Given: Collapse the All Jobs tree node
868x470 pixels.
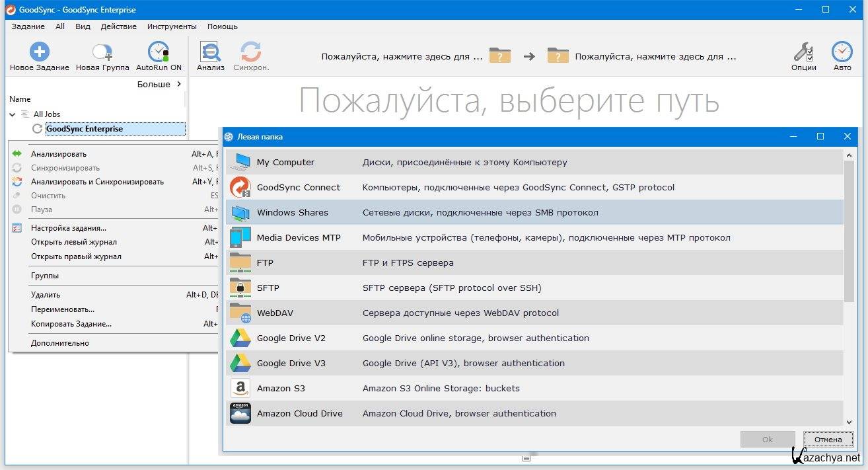Looking at the screenshot, I should click(x=13, y=114).
